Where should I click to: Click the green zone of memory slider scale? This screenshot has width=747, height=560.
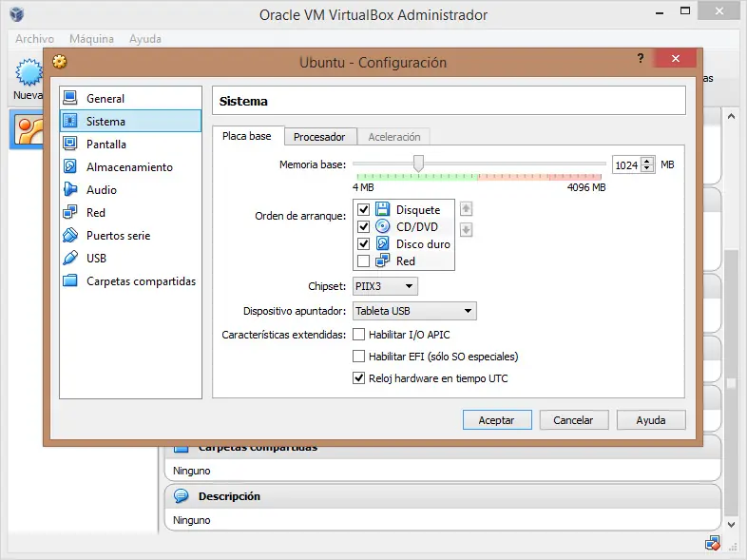tap(417, 177)
